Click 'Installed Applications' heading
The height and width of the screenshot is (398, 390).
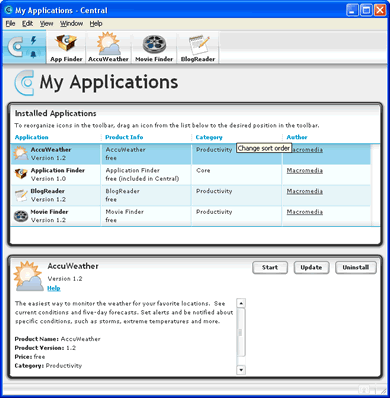coord(55,114)
